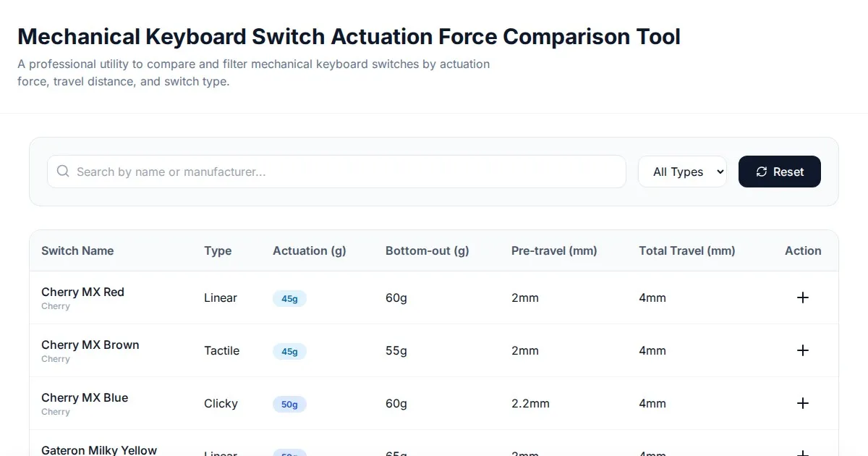Add Cherry MX Brown with plus icon
Screen dimensions: 868x456
802,350
